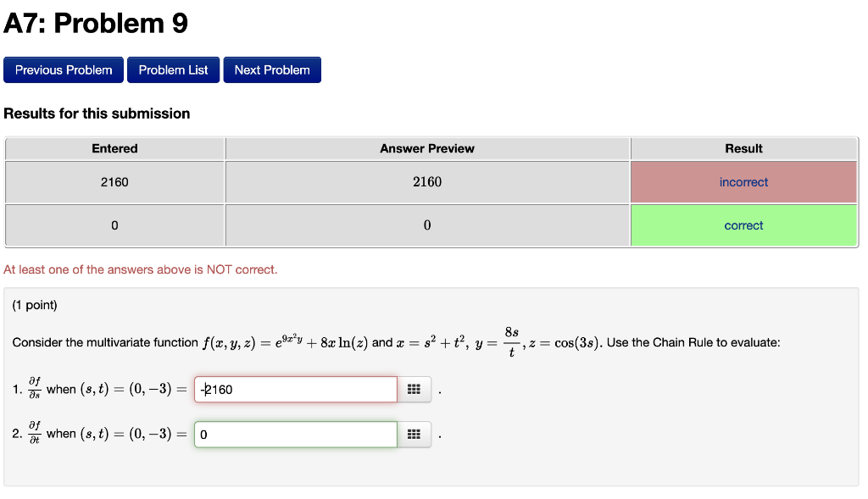Open the Problem List
The image size is (868, 499).
click(173, 69)
